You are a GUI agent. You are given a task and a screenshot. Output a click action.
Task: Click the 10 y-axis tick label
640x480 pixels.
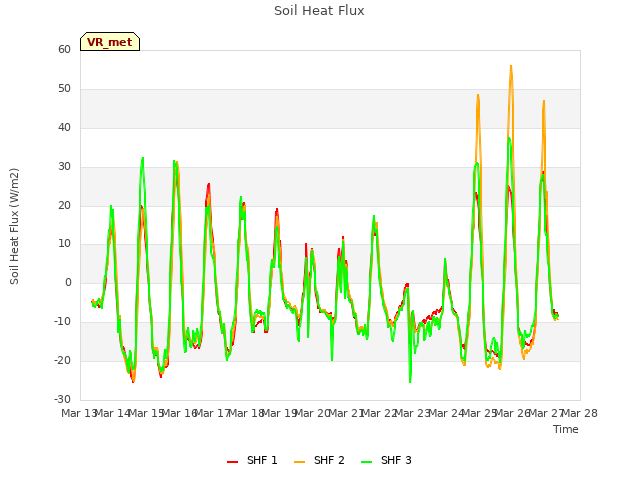(64, 244)
